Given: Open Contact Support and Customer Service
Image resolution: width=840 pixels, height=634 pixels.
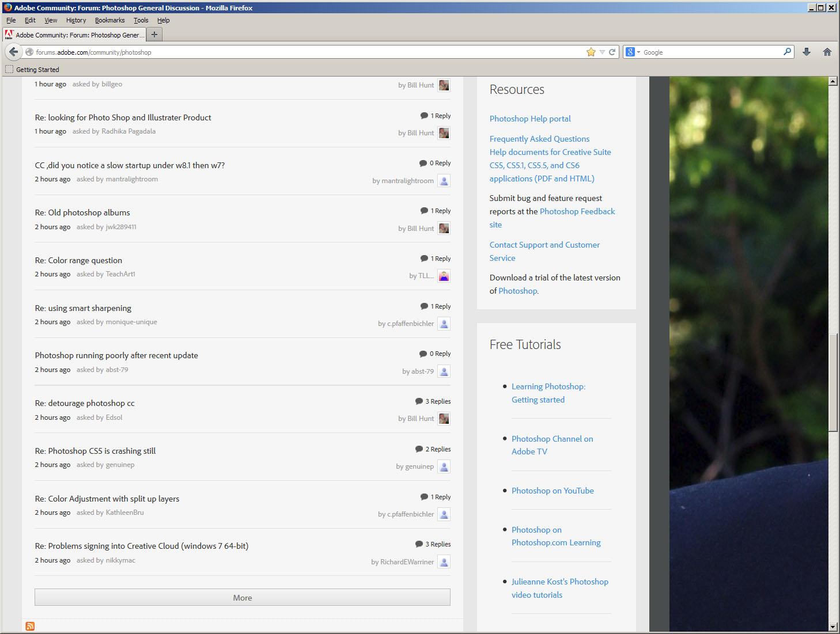Looking at the screenshot, I should pyautogui.click(x=544, y=251).
